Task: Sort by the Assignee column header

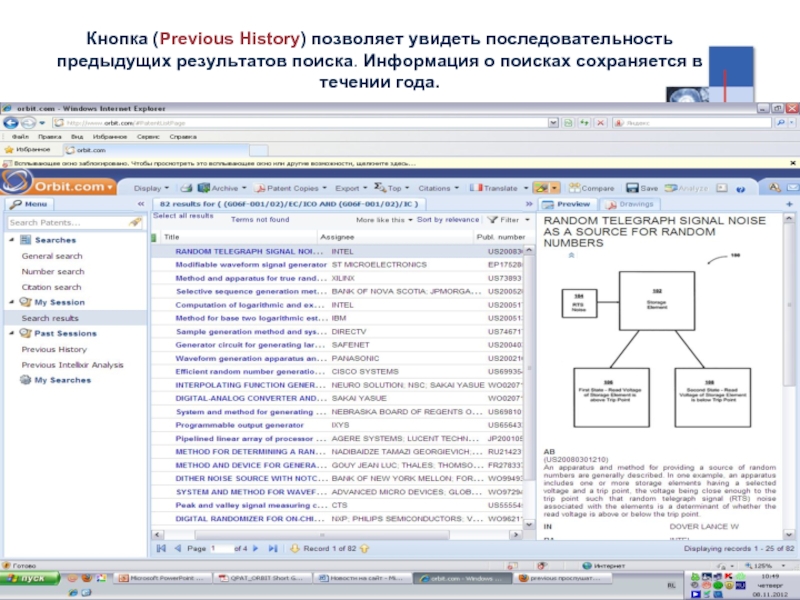Action: (337, 237)
